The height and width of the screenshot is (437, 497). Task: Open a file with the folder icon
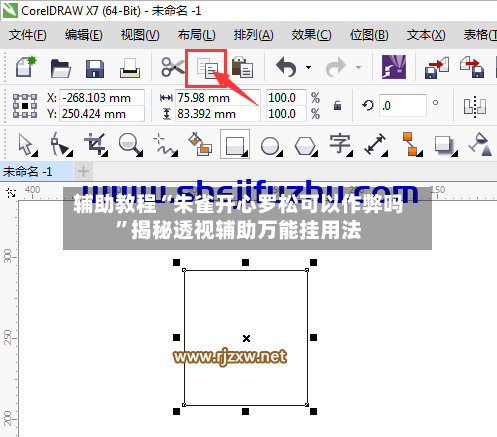[60, 68]
